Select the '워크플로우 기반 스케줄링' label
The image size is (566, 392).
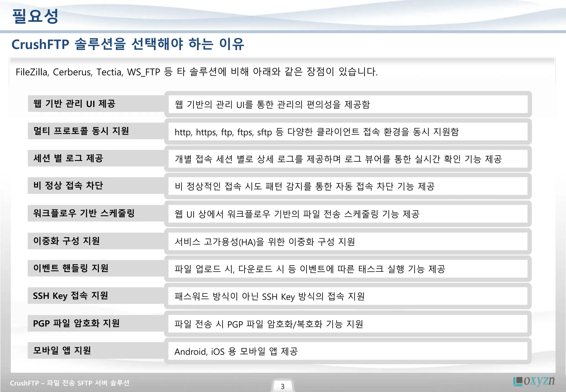click(84, 213)
